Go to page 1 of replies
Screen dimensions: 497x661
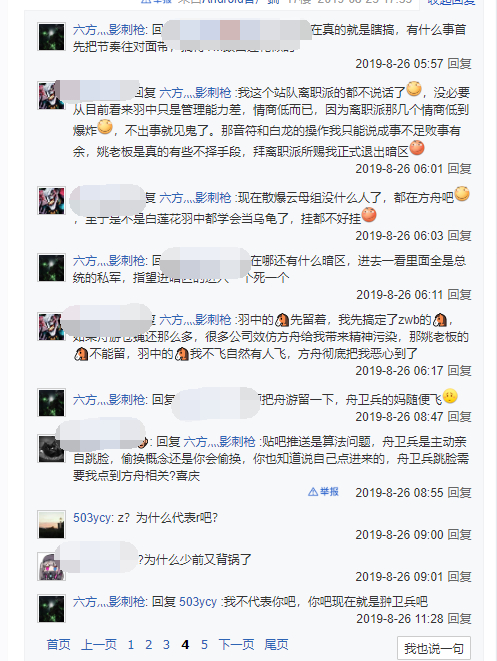coord(131,645)
